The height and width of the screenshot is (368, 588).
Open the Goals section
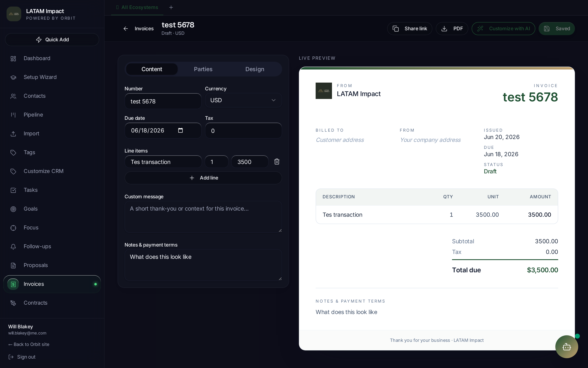coord(52,209)
